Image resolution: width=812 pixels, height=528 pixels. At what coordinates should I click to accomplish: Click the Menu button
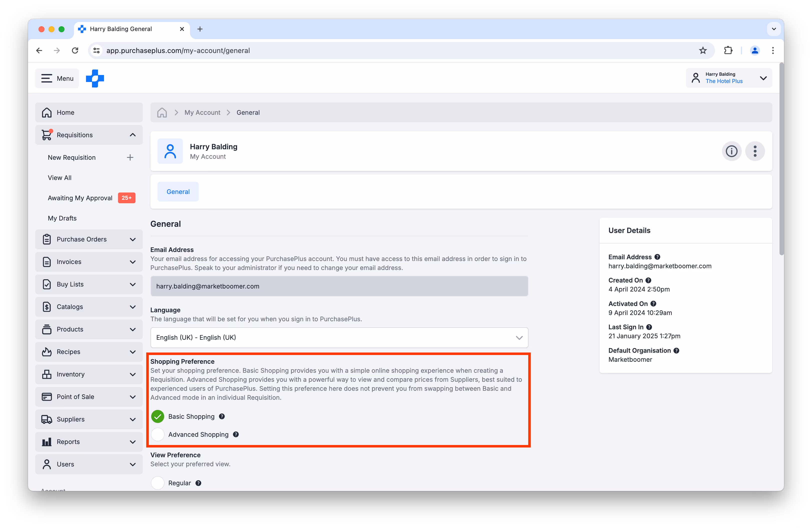click(57, 78)
